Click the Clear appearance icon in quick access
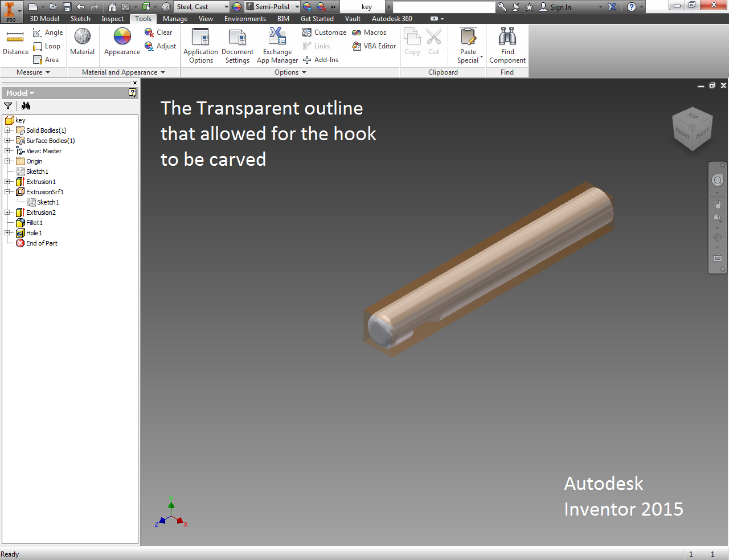The image size is (729, 560). (x=321, y=7)
